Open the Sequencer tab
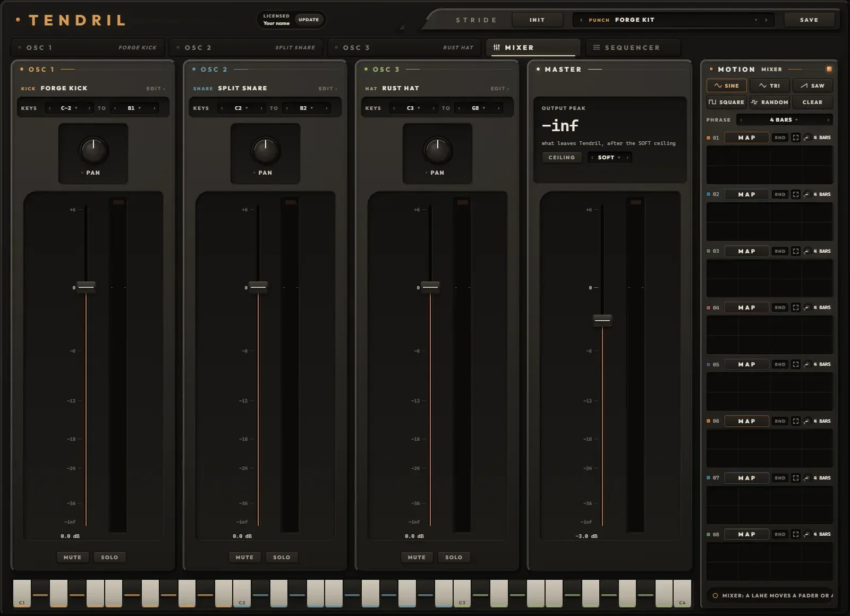 (633, 47)
